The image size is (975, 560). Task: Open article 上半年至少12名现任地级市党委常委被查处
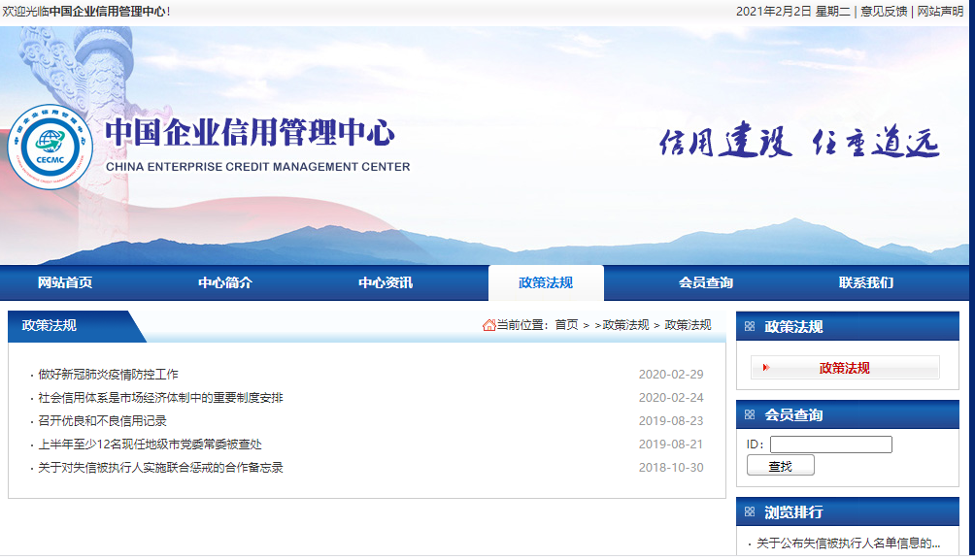(x=150, y=445)
